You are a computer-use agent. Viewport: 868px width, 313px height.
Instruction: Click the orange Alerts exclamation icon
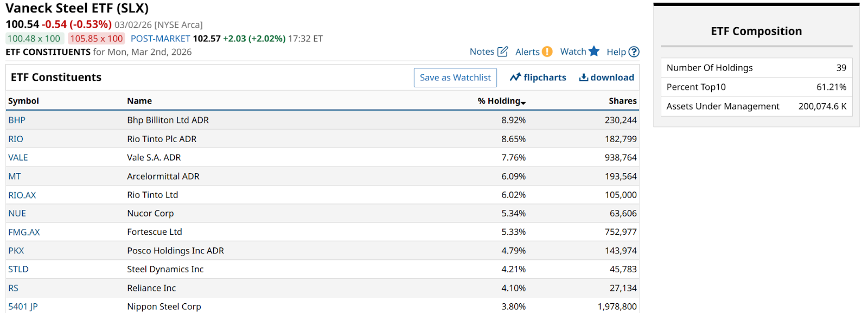tap(547, 52)
